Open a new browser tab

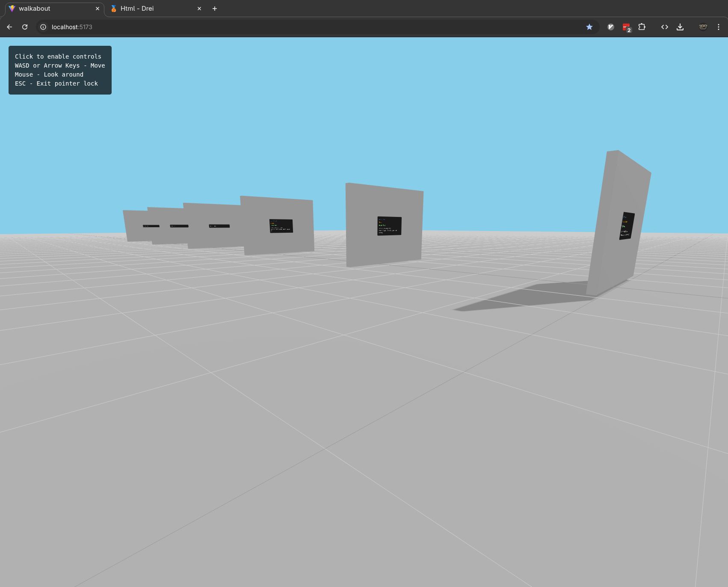[215, 9]
